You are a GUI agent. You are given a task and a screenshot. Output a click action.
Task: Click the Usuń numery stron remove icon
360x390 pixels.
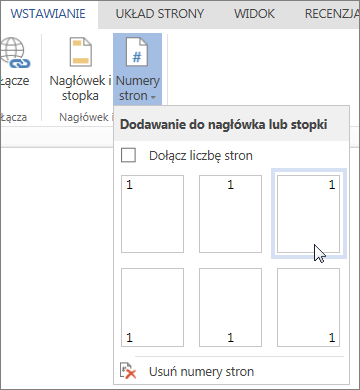pos(128,371)
